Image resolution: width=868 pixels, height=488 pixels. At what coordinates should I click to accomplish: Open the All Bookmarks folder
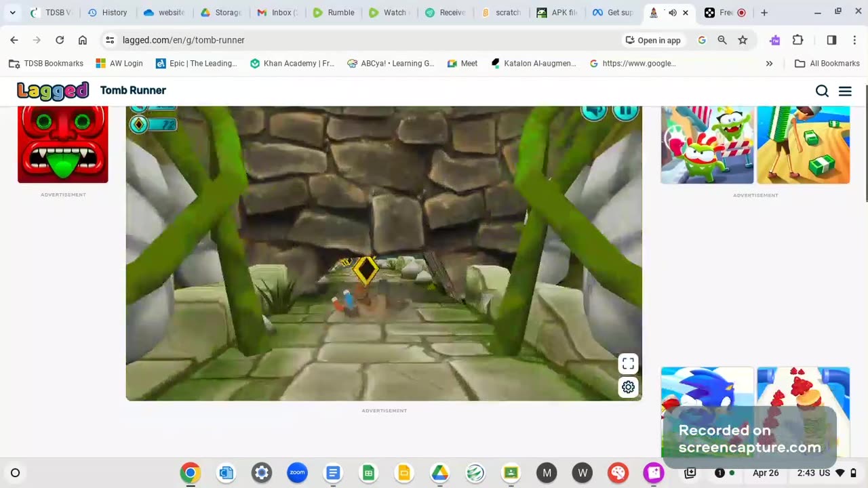[827, 63]
